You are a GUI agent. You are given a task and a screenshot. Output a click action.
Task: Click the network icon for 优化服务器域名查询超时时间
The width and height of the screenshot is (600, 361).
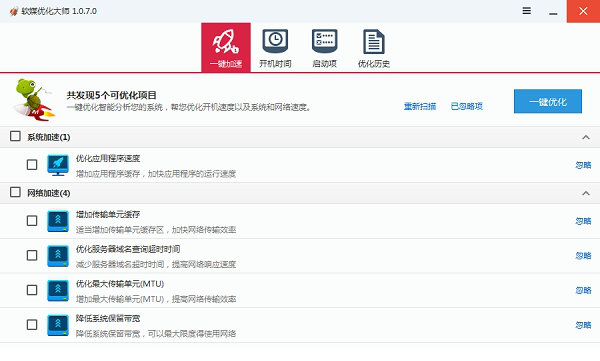(58, 255)
